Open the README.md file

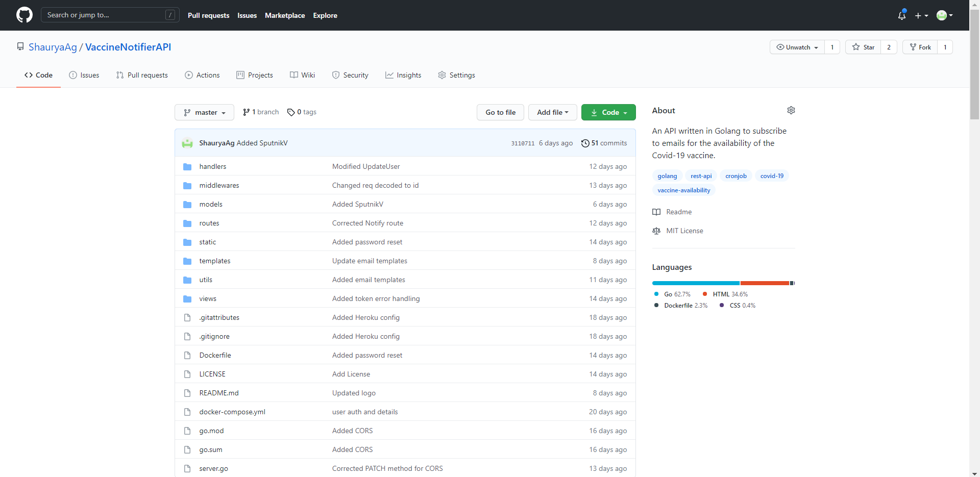[219, 393]
